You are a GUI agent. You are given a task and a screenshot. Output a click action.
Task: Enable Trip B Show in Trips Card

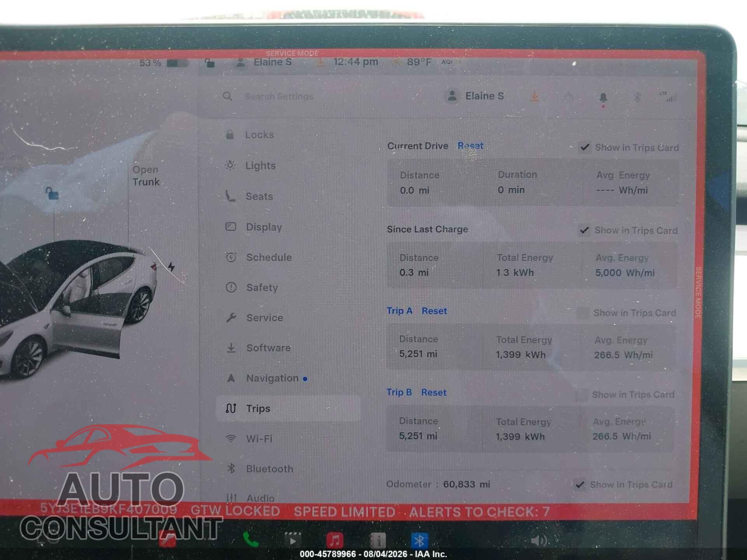(x=582, y=395)
